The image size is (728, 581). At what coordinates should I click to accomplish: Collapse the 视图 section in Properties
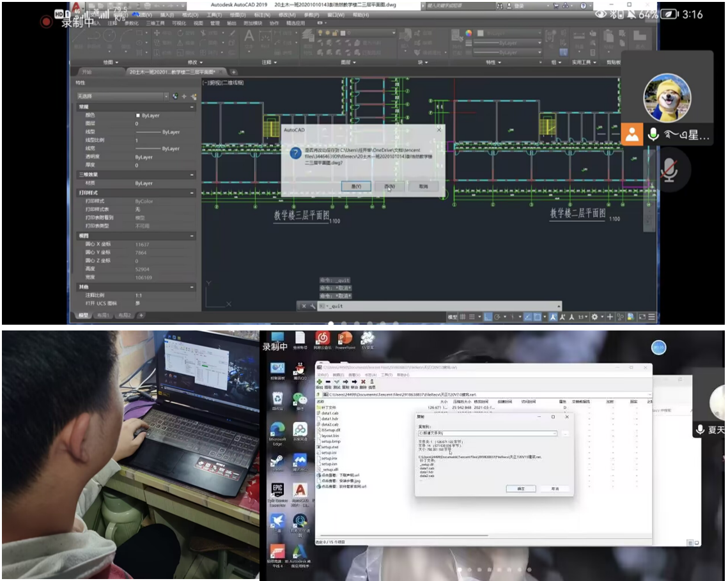192,236
